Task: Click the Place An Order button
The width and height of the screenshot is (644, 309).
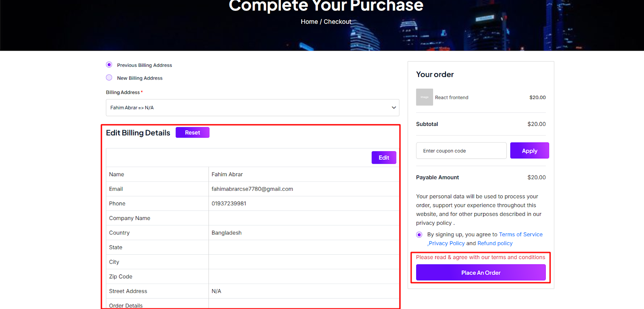Action: [x=481, y=272]
